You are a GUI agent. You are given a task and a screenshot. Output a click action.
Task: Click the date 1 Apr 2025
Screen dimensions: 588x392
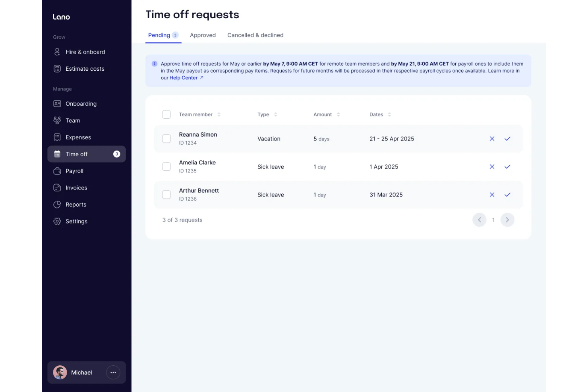pyautogui.click(x=384, y=167)
